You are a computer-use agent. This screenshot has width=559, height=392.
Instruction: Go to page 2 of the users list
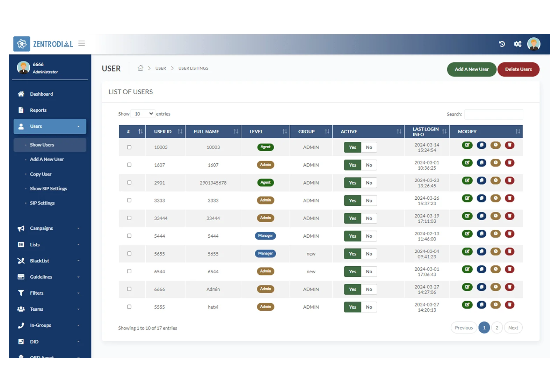[x=497, y=328]
